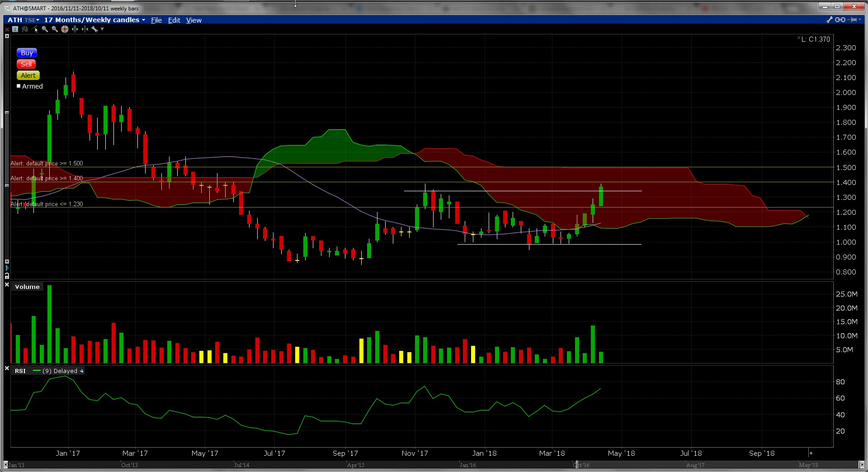
Task: Toggle the price axis lock icon
Action: pyautogui.click(x=7, y=275)
